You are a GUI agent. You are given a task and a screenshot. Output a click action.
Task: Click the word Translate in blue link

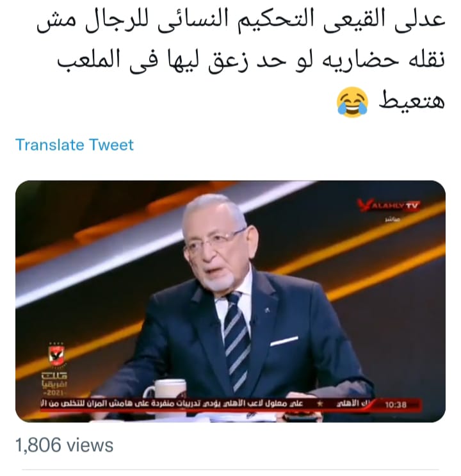coord(50,145)
